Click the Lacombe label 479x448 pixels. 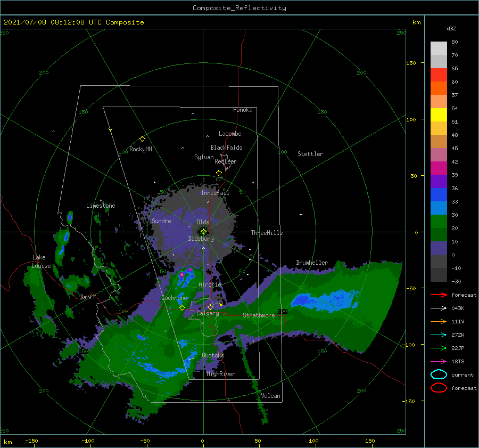[x=230, y=134]
